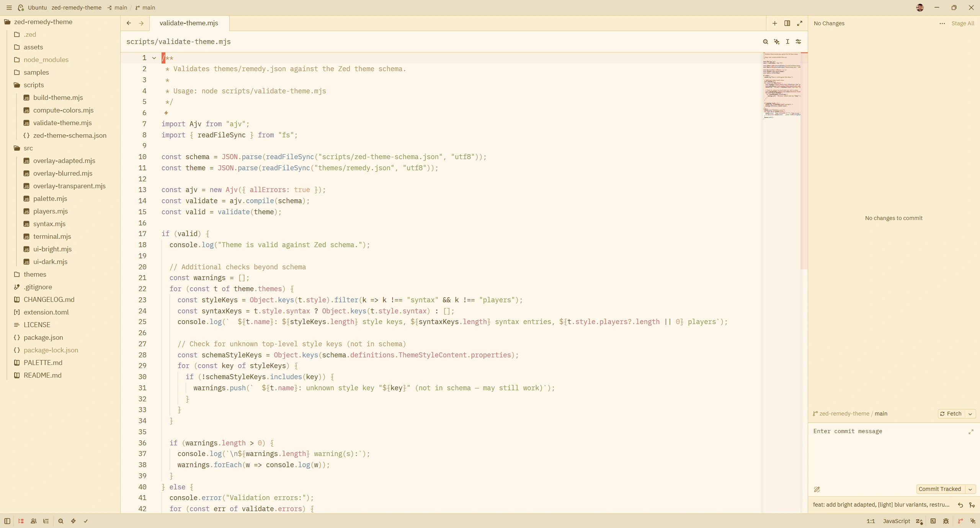980x528 pixels.
Task: Open project search in status bar
Action: click(x=60, y=521)
